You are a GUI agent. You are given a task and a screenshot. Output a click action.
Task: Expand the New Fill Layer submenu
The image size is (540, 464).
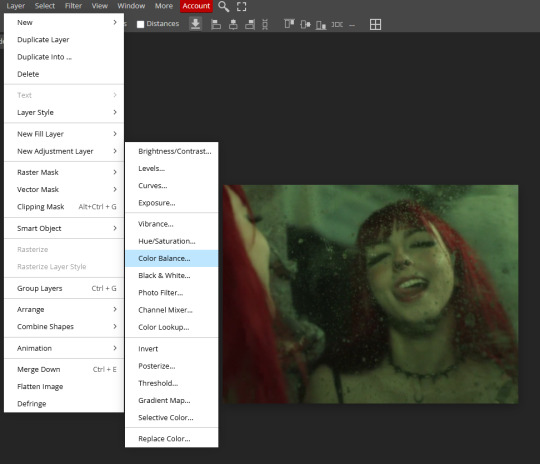click(64, 134)
